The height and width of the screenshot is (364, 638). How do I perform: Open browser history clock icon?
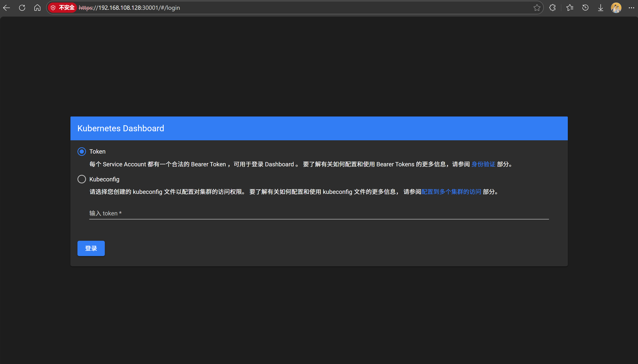585,8
